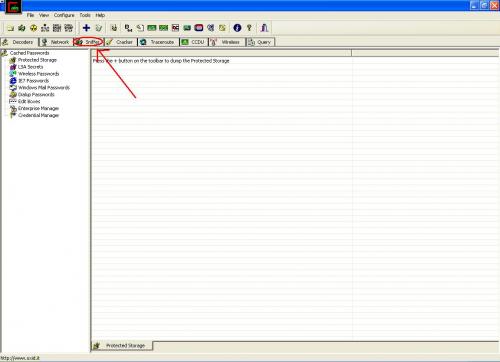This screenshot has width=500, height=362.
Task: Switch to the Sniffer tab
Action: 88,42
